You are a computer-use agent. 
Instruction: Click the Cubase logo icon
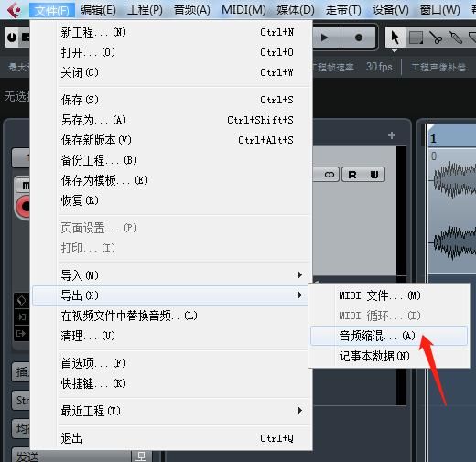(x=15, y=10)
